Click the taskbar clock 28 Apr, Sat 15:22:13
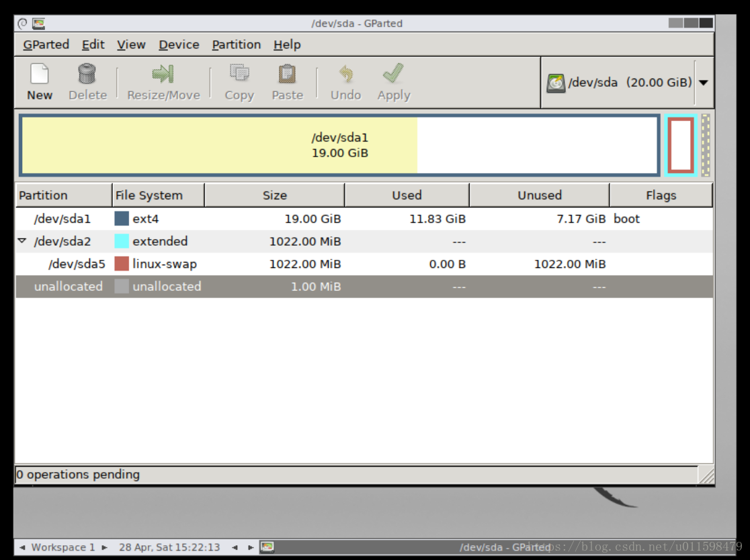 (x=169, y=547)
